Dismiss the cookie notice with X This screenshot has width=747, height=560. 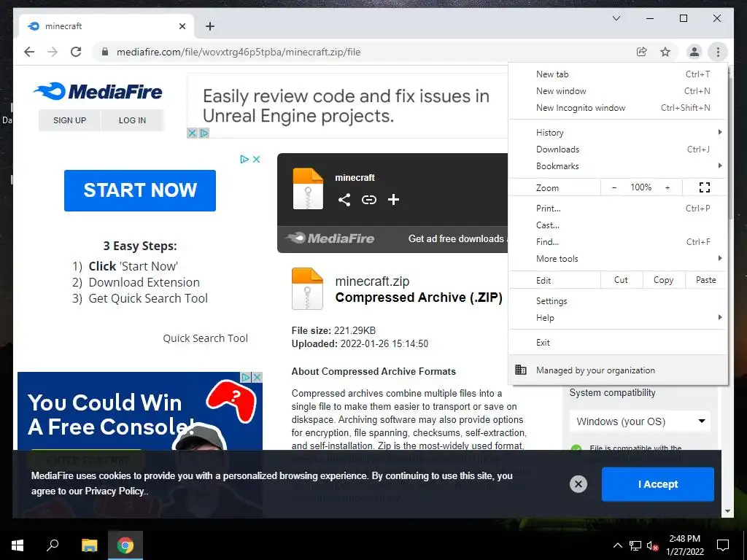tap(578, 484)
